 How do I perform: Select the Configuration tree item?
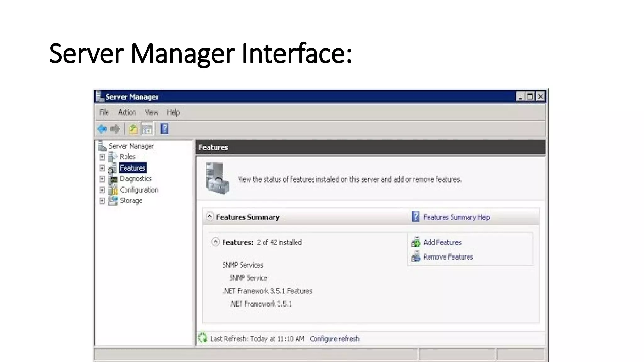click(139, 190)
